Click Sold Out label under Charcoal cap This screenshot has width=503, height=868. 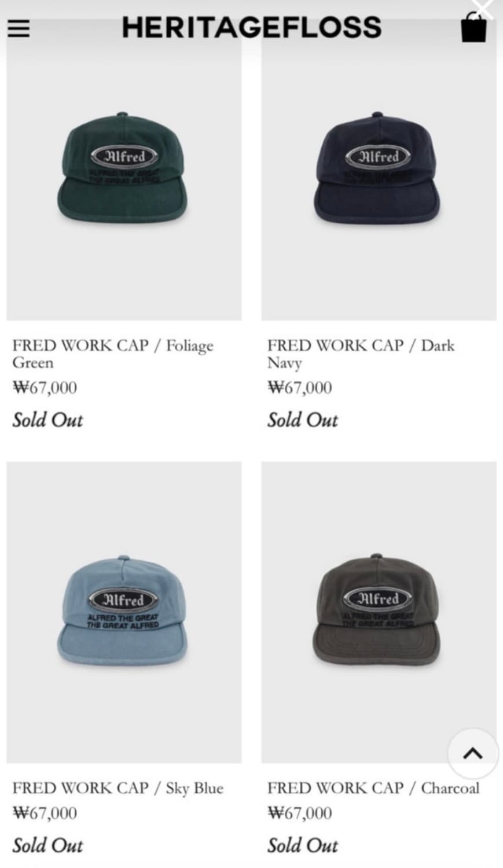click(303, 845)
